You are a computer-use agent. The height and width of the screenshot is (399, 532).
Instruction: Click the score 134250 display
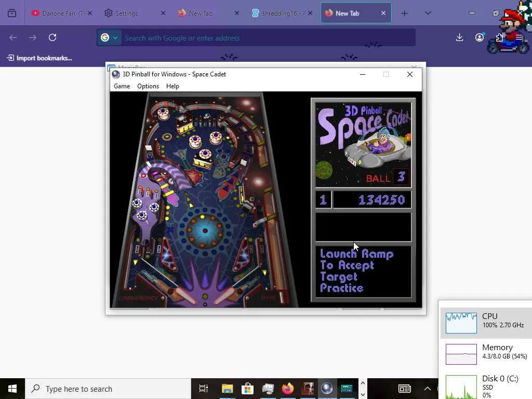coord(372,200)
